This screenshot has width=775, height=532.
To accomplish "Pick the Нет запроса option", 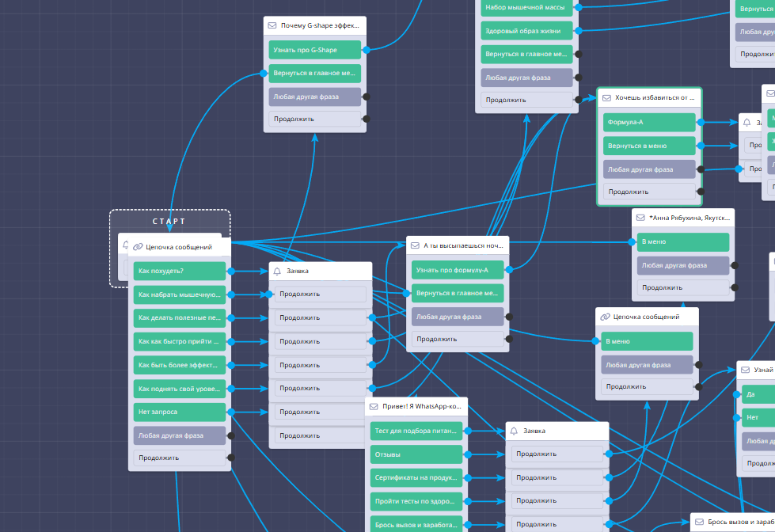I will point(180,412).
